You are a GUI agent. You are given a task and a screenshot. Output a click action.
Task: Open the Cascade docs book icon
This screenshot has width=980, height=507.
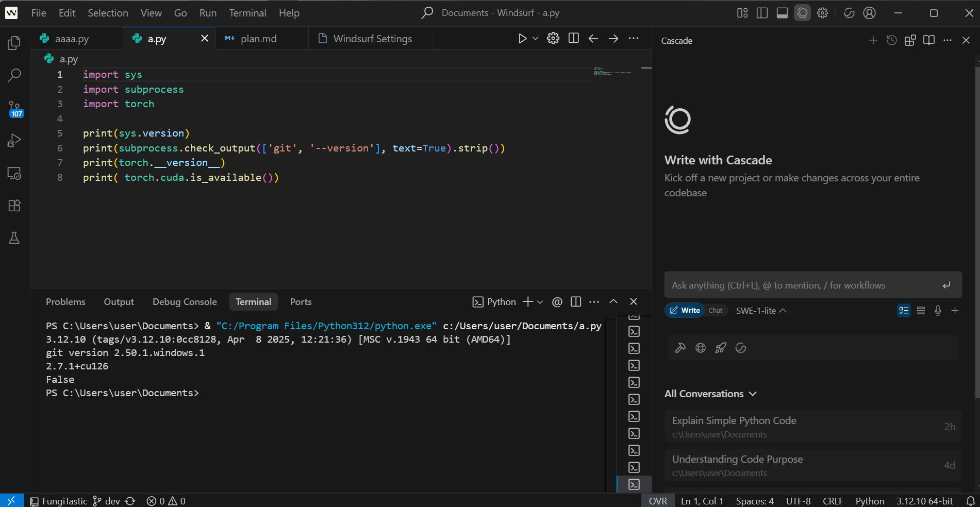point(929,40)
